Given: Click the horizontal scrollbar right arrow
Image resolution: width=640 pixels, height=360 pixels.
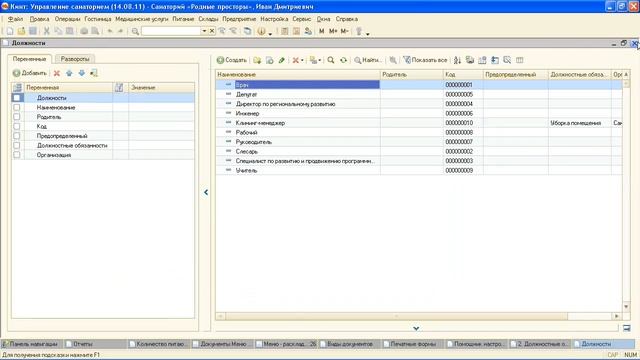Looking at the screenshot, I should [617, 316].
